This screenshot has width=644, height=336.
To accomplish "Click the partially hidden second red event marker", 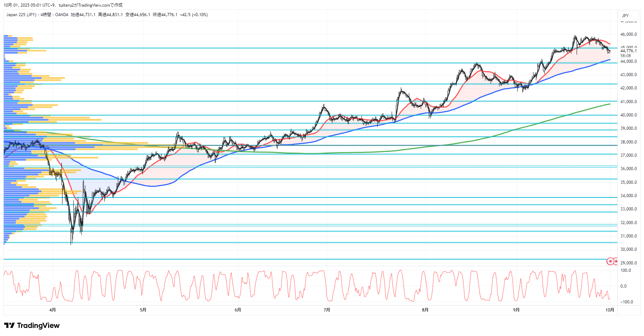I will 616,261.
